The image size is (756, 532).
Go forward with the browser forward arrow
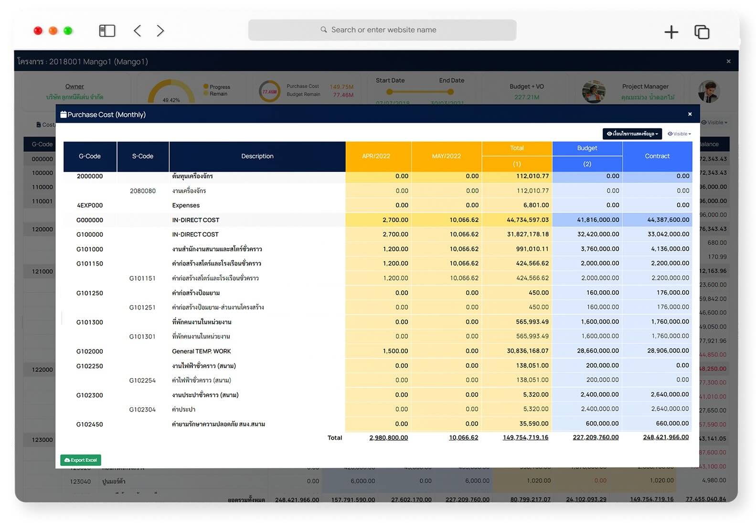coord(160,31)
